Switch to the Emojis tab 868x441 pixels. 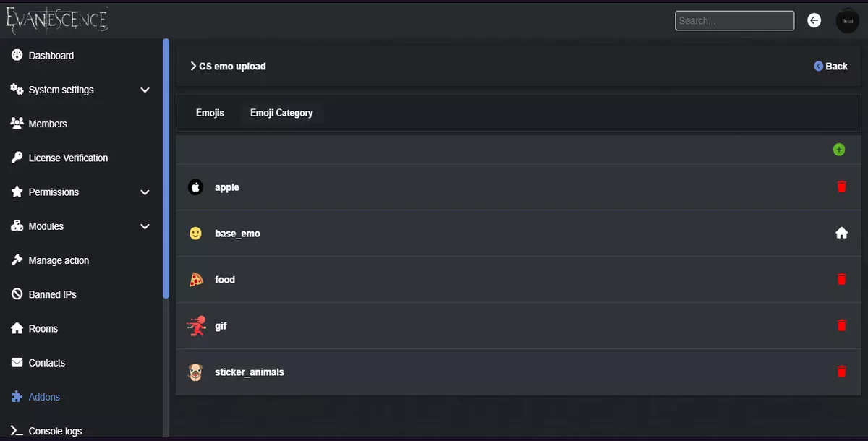click(210, 113)
